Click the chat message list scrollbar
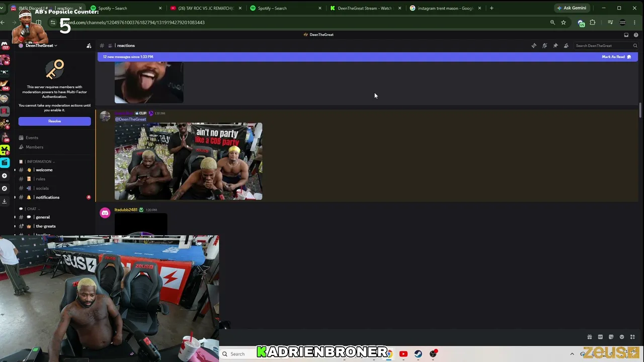This screenshot has height=362, width=644. coord(640,110)
